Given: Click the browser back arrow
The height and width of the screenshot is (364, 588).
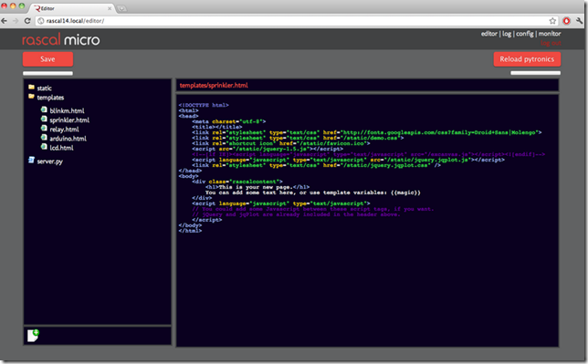Looking at the screenshot, I should pyautogui.click(x=5, y=21).
